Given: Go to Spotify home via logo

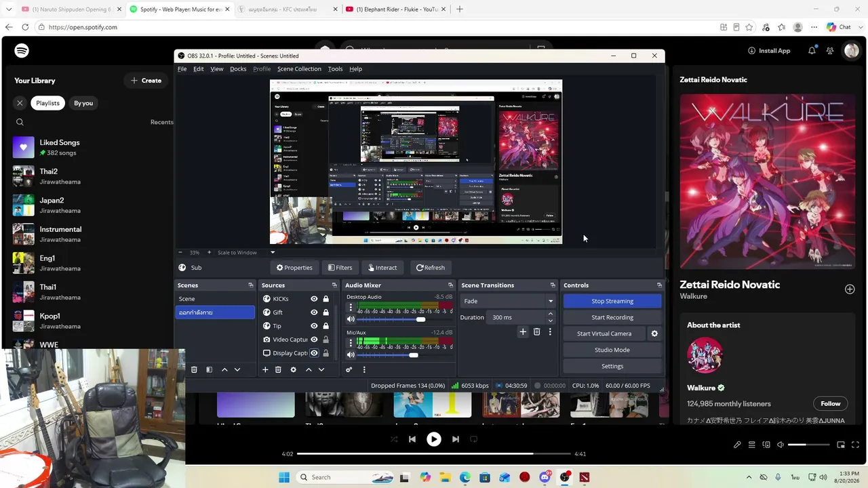Looking at the screenshot, I should click(22, 51).
